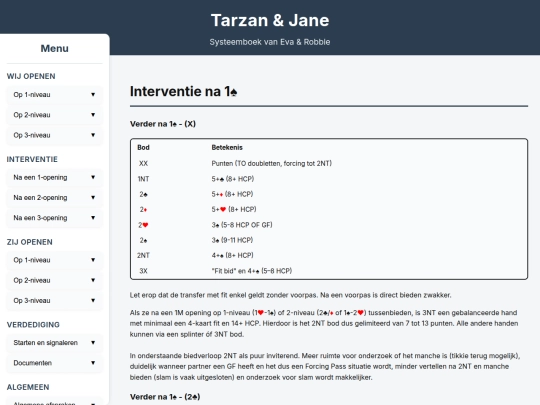Click the 'Verder na 1♠ - (X)' subheading

[x=163, y=124]
